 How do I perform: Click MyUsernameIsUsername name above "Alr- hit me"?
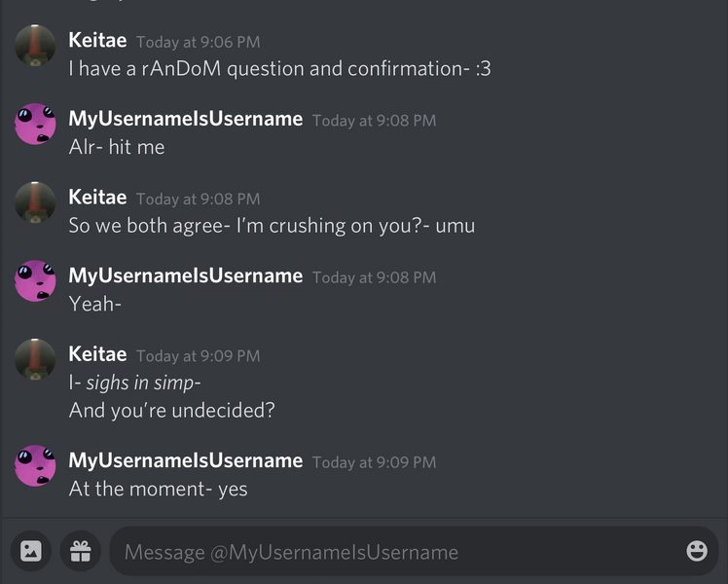(185, 119)
